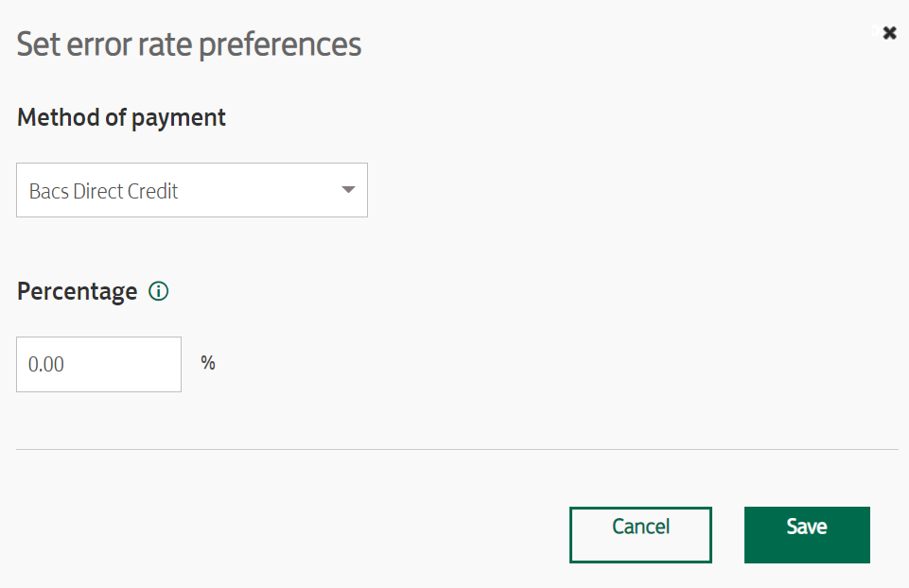Viewport: 909px width, 588px height.
Task: Save the error rate preferences
Action: pyautogui.click(x=807, y=535)
